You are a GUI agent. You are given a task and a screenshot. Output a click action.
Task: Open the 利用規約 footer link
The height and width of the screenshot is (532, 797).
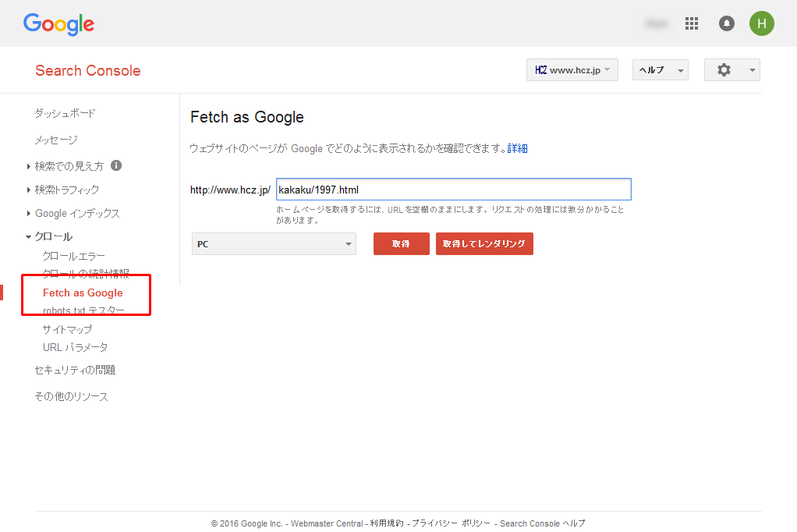pos(386,523)
